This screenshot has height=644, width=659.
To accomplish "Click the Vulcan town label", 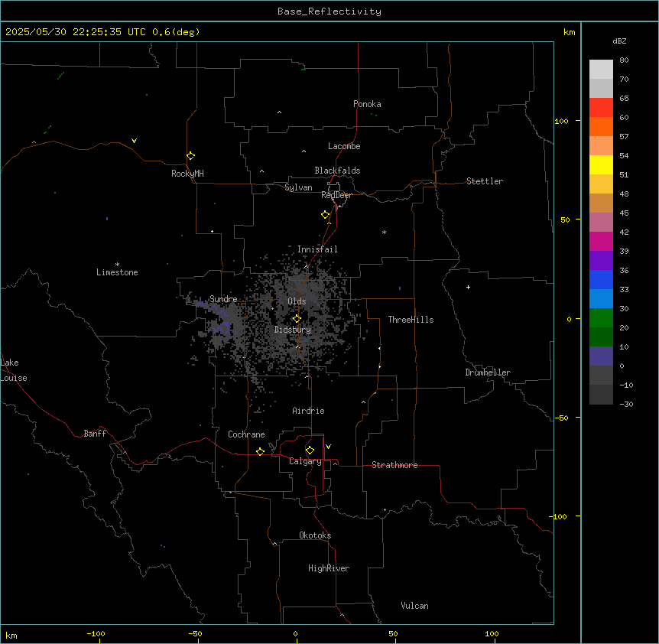I will tap(414, 606).
